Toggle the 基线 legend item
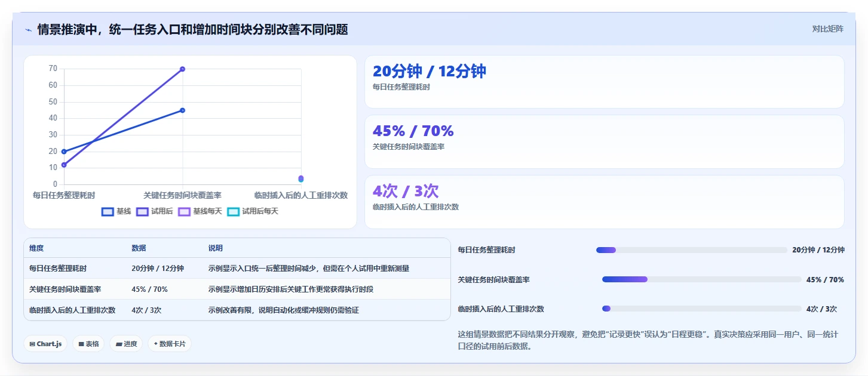868x376 pixels. click(x=116, y=211)
